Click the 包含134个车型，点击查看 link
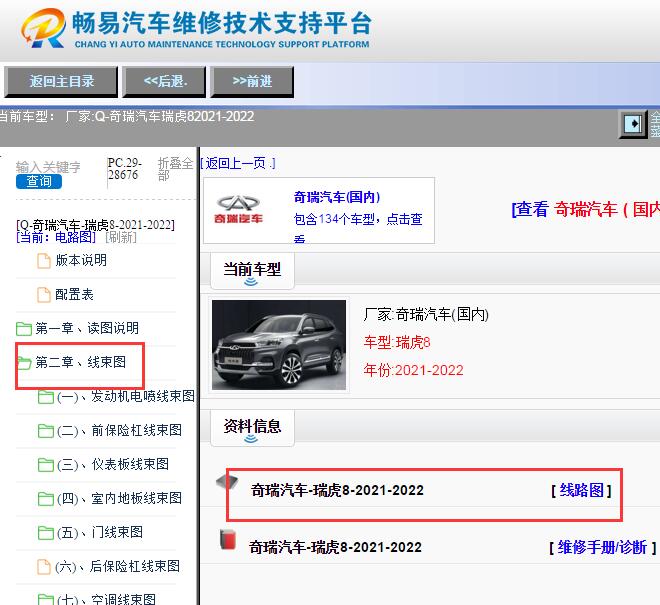The height and width of the screenshot is (605, 660). [x=358, y=227]
